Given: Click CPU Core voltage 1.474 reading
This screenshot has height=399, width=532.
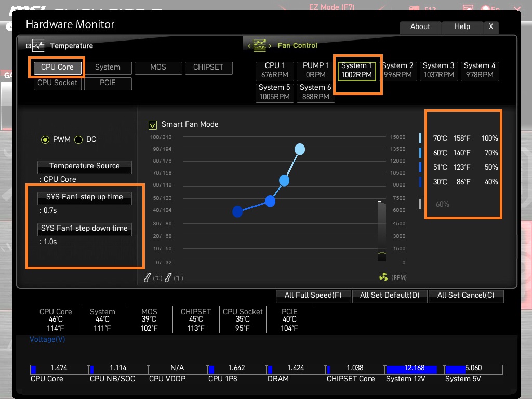Looking at the screenshot, I should pyautogui.click(x=59, y=368).
